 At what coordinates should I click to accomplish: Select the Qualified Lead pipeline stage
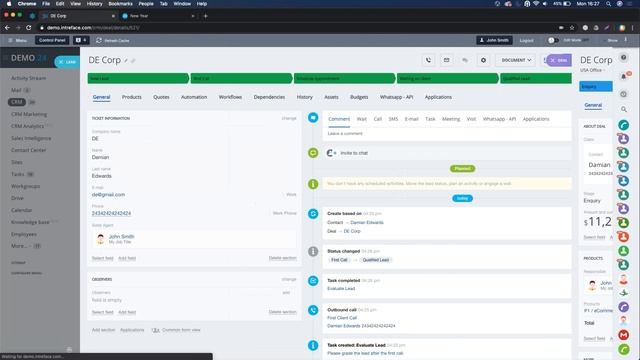pos(536,78)
